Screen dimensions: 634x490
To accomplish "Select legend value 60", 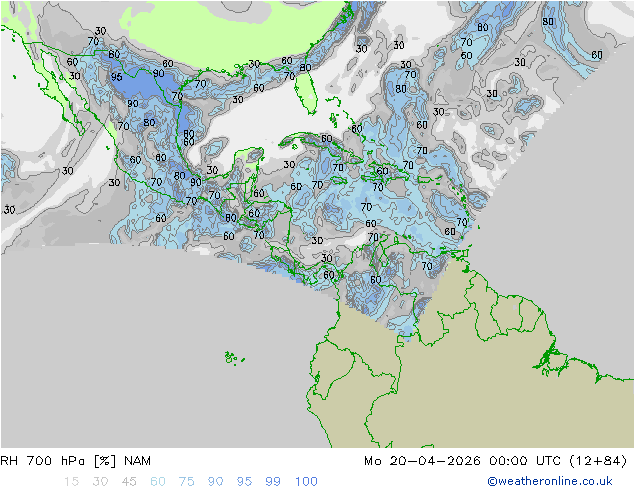I will (x=158, y=482).
